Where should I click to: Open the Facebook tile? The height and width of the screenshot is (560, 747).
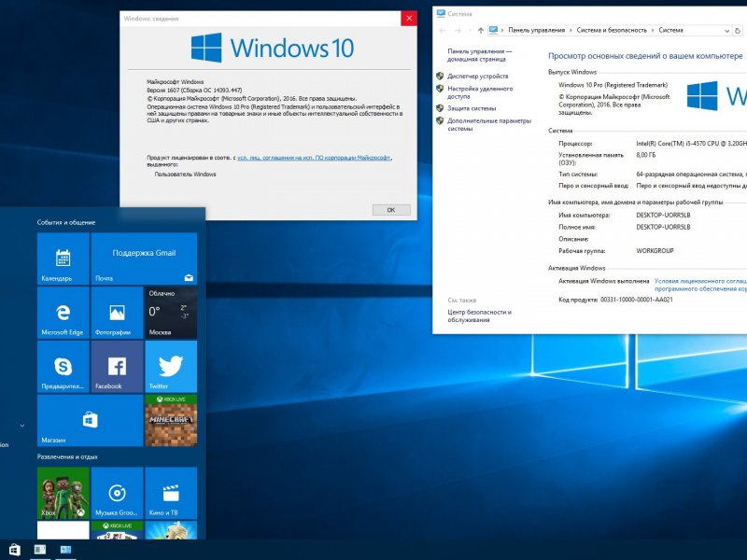(118, 367)
